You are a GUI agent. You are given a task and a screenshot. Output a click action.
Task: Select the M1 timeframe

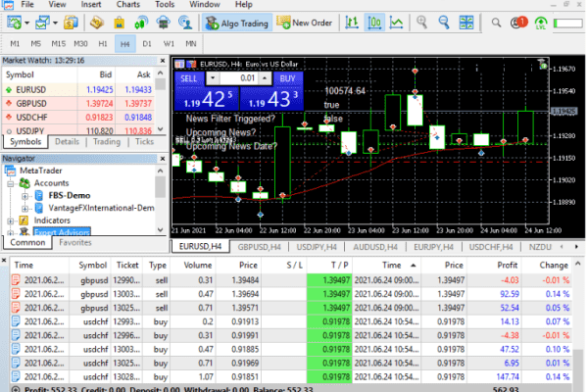click(x=15, y=44)
